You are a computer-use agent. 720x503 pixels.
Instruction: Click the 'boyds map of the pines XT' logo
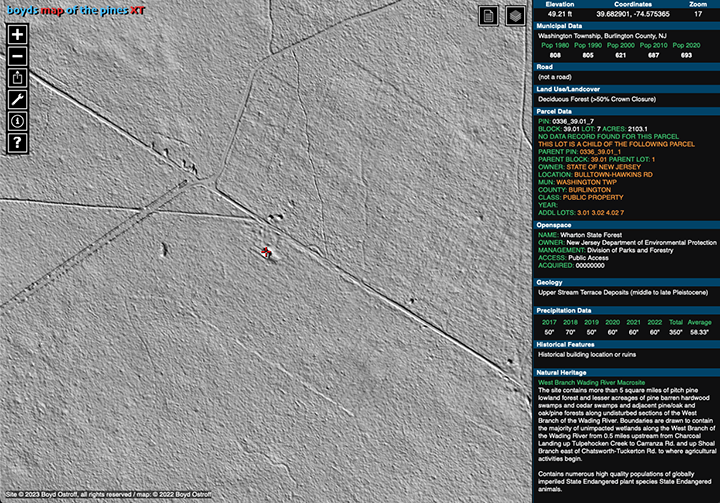click(76, 10)
